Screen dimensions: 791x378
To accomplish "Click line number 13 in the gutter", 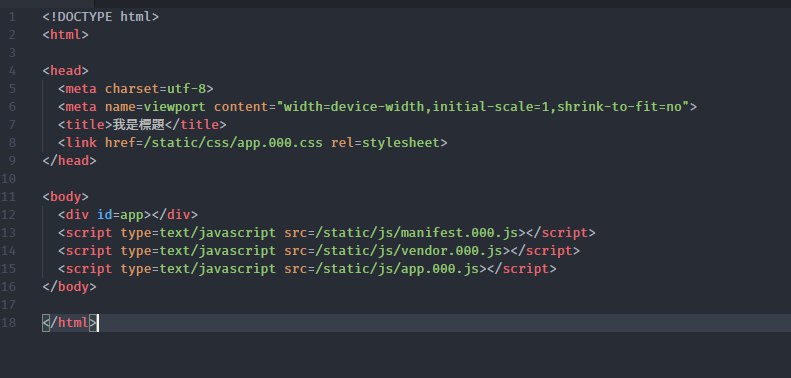I will (x=8, y=233).
